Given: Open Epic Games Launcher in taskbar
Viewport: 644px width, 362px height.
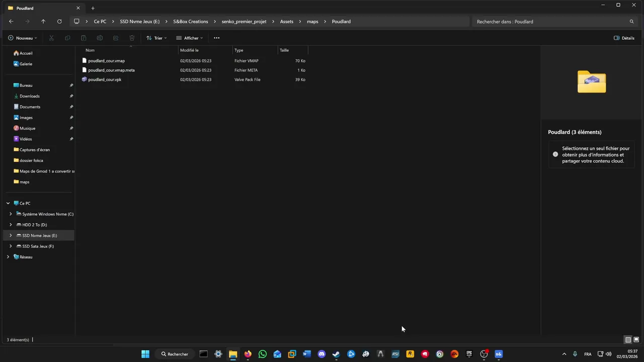Looking at the screenshot, I should 469,354.
